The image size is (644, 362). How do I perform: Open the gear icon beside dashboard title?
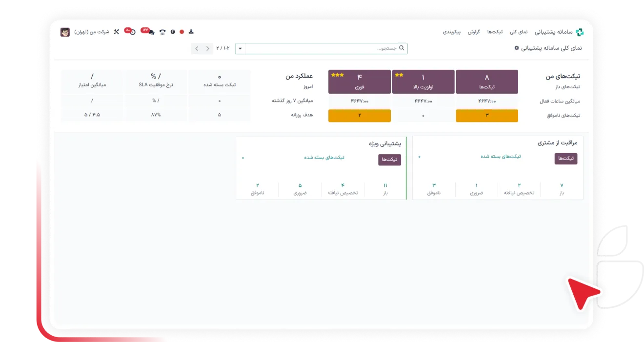(517, 48)
